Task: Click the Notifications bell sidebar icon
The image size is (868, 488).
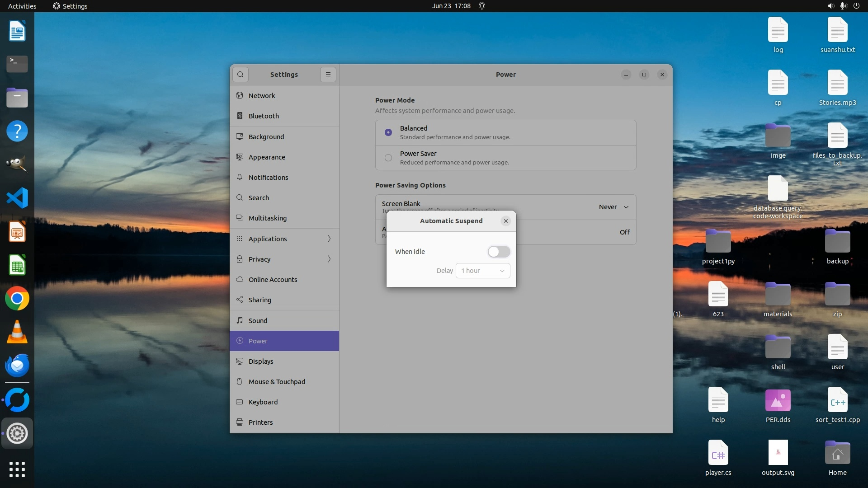Action: pos(240,178)
